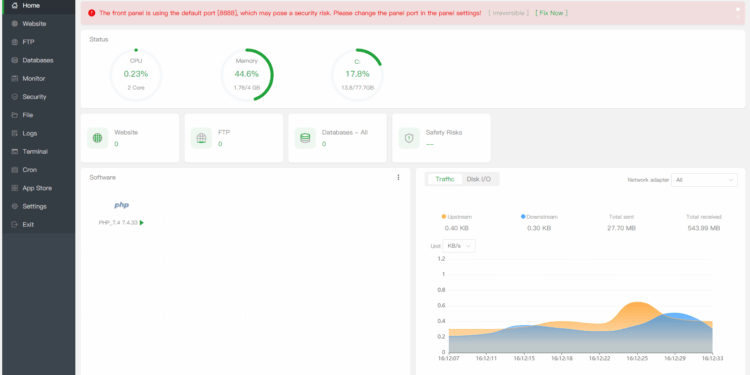Viewport: 750px width, 375px height.
Task: Click the Website card green globe icon
Action: point(98,138)
